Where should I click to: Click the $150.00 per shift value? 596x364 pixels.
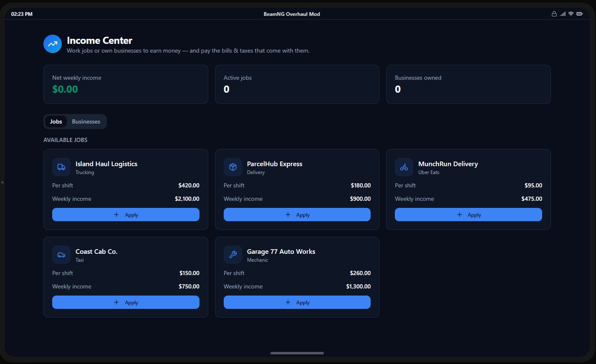coord(189,273)
